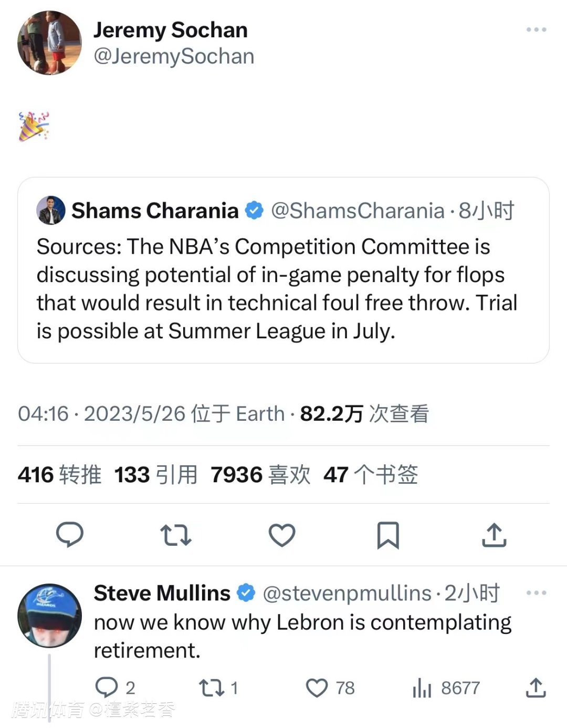
Task: Retweet the main tweet
Action: pos(175,535)
